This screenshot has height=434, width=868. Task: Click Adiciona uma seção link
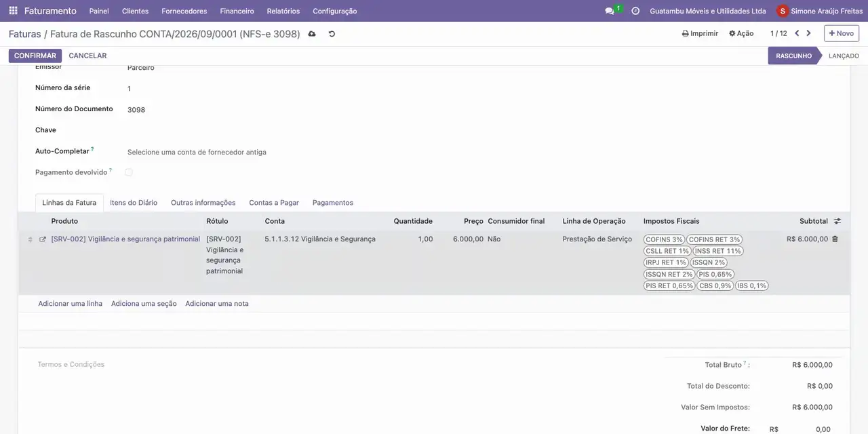(x=144, y=304)
